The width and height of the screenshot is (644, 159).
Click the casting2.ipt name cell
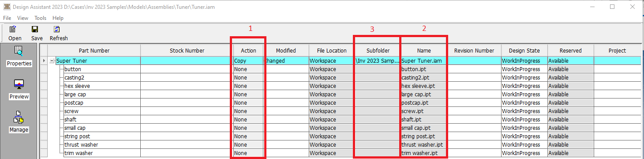424,78
